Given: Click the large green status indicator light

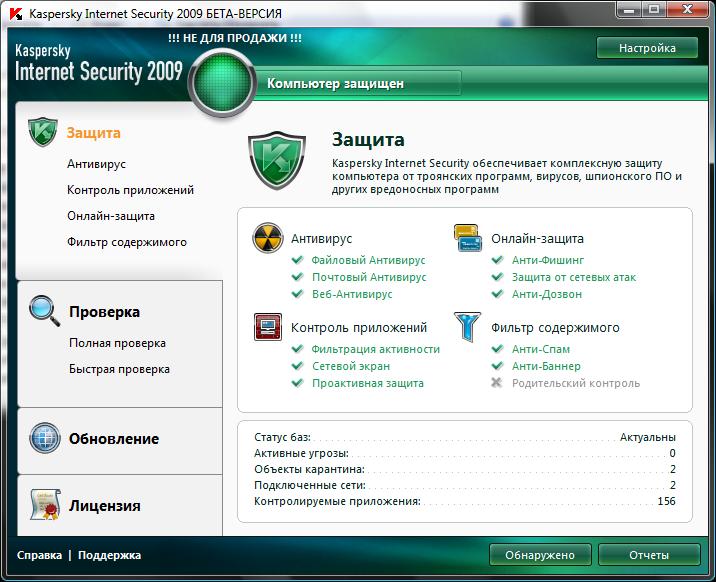Looking at the screenshot, I should point(223,83).
